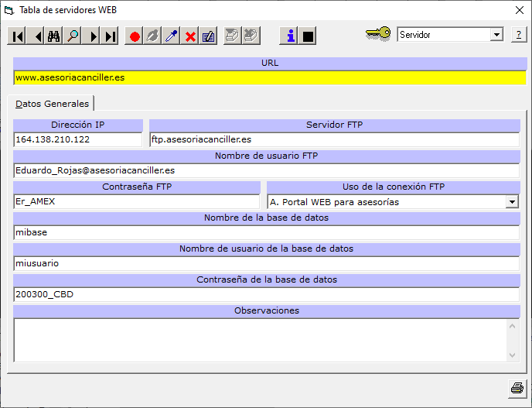Click the Observaciones scrollbar down arrow
The image size is (532, 408).
click(x=512, y=355)
